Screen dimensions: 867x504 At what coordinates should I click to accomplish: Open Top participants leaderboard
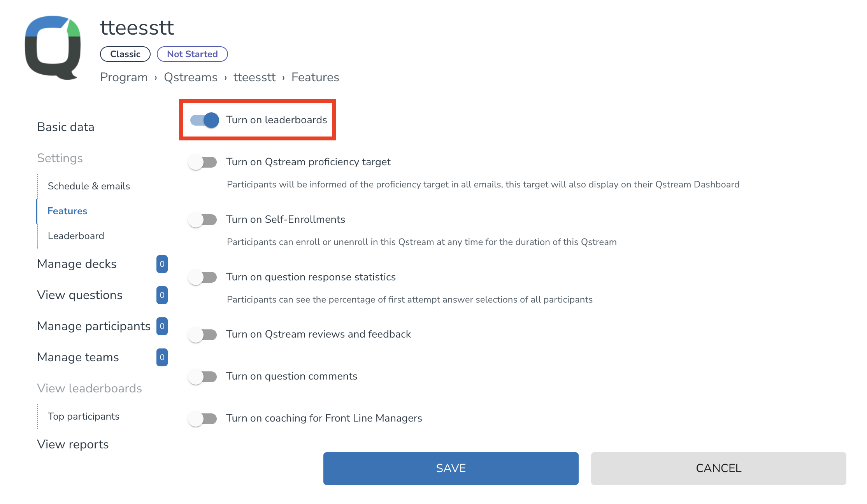[x=83, y=416]
